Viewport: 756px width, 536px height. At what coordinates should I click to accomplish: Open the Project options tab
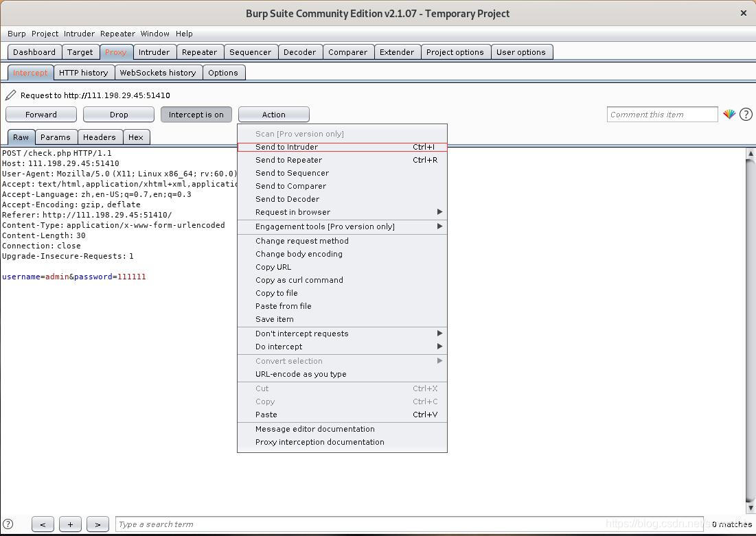pyautogui.click(x=455, y=52)
